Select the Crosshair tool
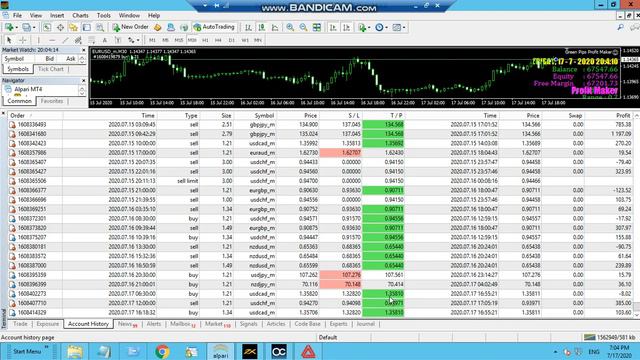Viewport: 640px width, 360px height. (x=22, y=40)
